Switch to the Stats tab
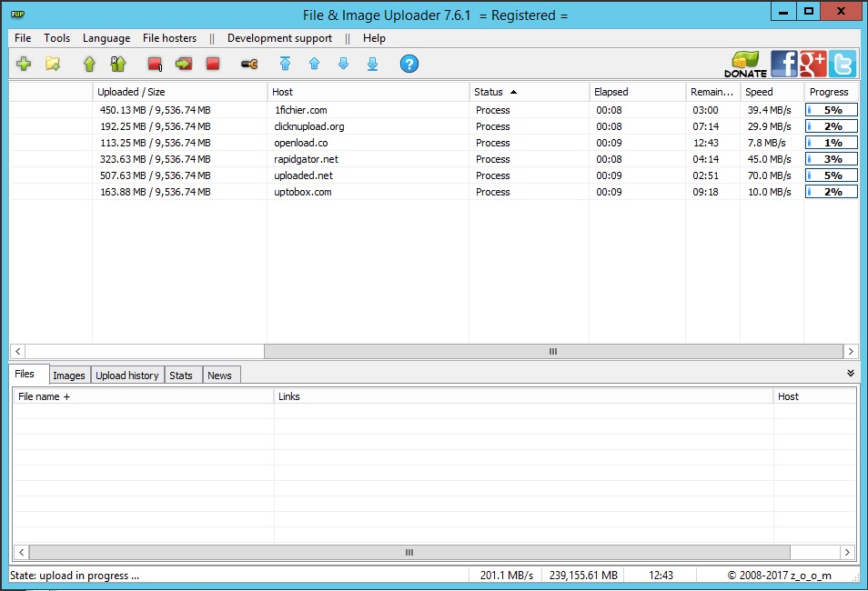868x591 pixels. [x=181, y=376]
